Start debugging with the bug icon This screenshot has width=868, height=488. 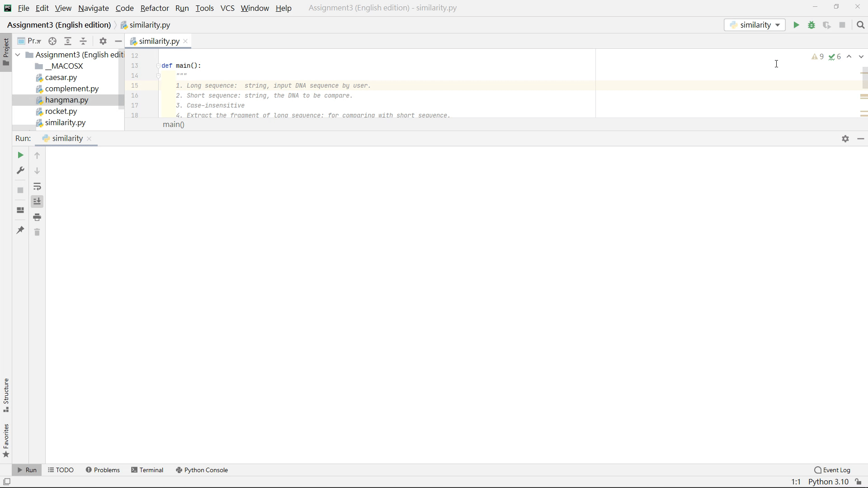(x=811, y=25)
